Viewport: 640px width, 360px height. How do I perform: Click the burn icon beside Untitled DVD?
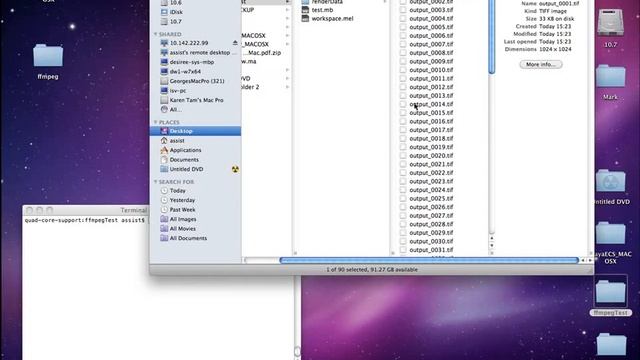click(x=235, y=169)
